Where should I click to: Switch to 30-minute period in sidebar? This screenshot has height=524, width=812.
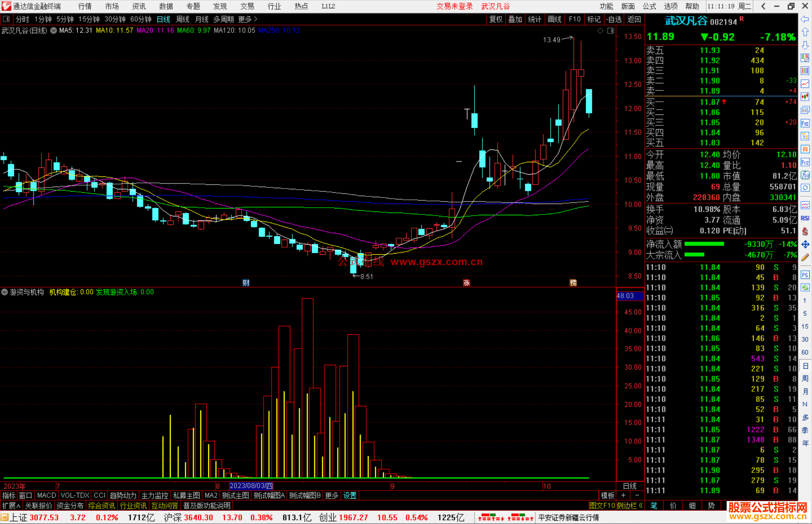[804, 339]
